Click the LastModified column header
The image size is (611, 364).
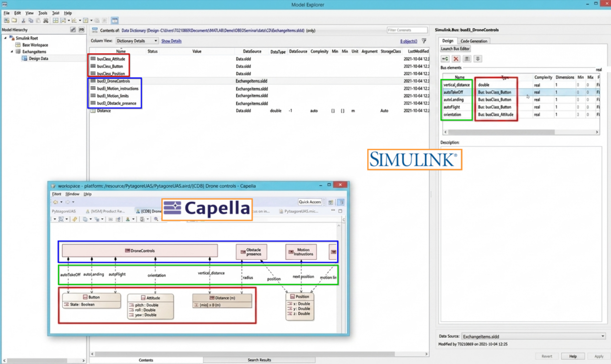(x=418, y=51)
